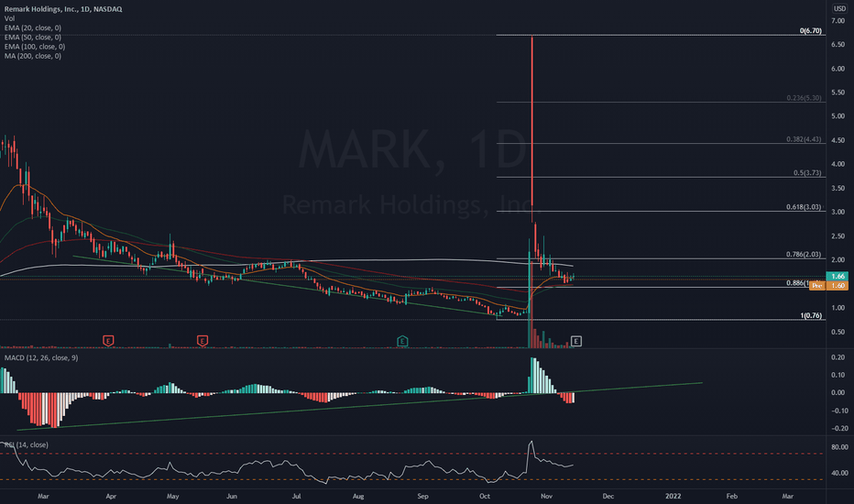The image size is (854, 504).
Task: Open the USD currency selector
Action: pyautogui.click(x=839, y=9)
